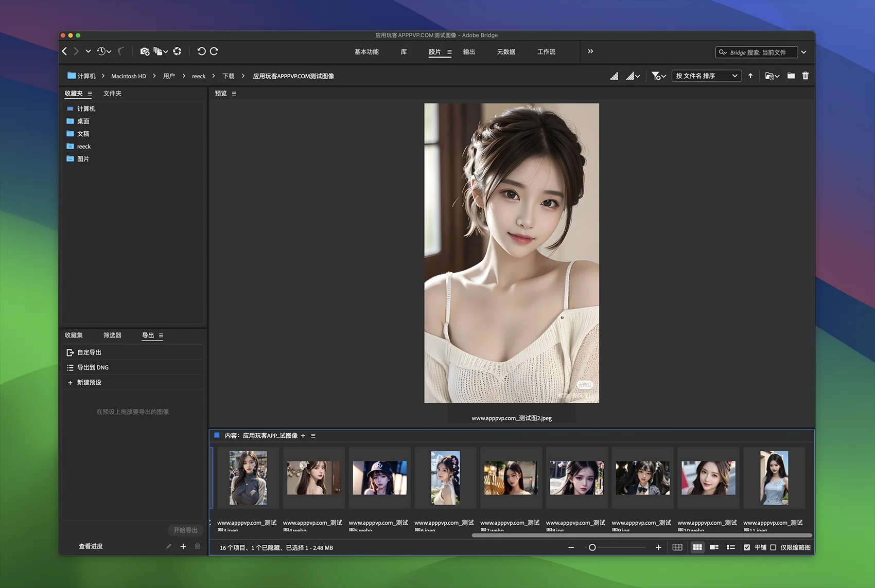Get photos from camera
875x588 pixels.
tap(145, 51)
